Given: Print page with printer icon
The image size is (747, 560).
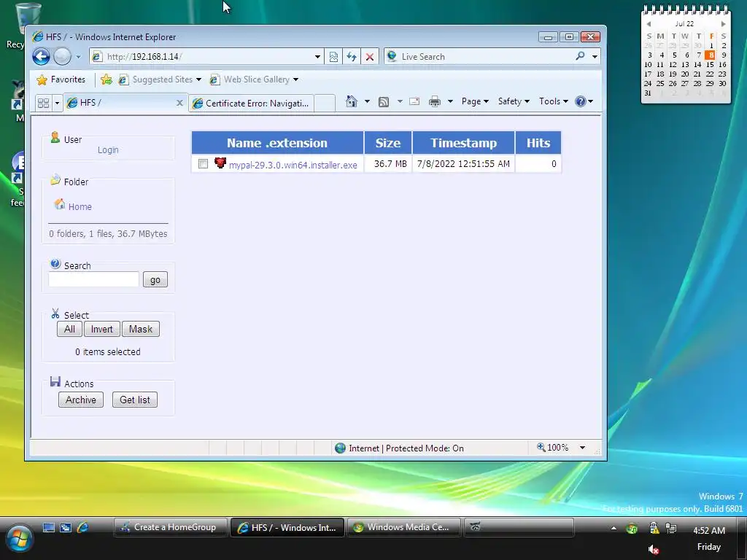Looking at the screenshot, I should point(435,101).
